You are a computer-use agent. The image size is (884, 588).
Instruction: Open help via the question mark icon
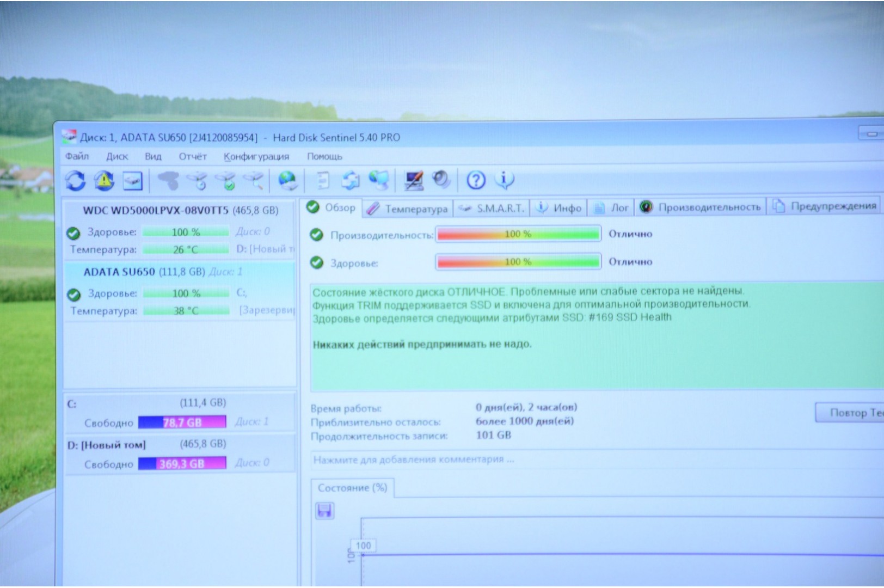[476, 180]
